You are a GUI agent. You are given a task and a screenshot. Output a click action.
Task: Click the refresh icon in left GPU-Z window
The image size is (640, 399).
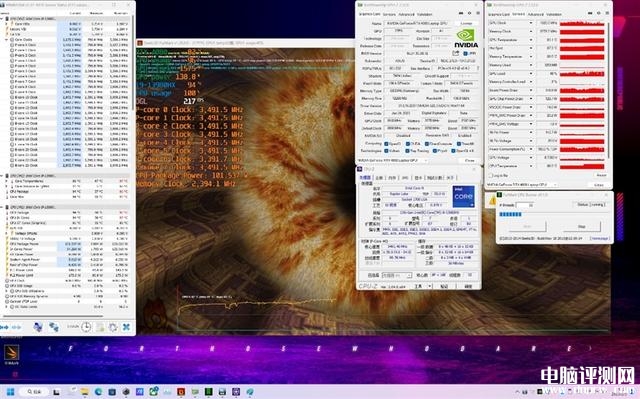pos(469,13)
